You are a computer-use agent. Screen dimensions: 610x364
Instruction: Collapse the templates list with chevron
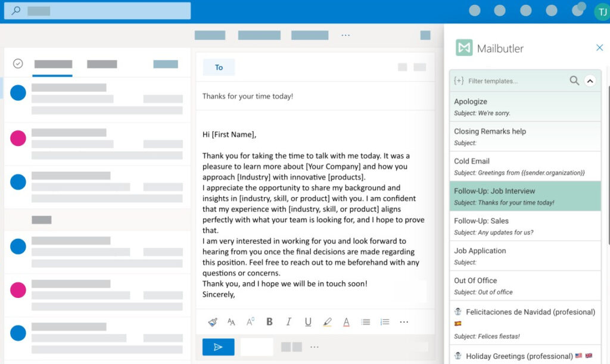590,80
